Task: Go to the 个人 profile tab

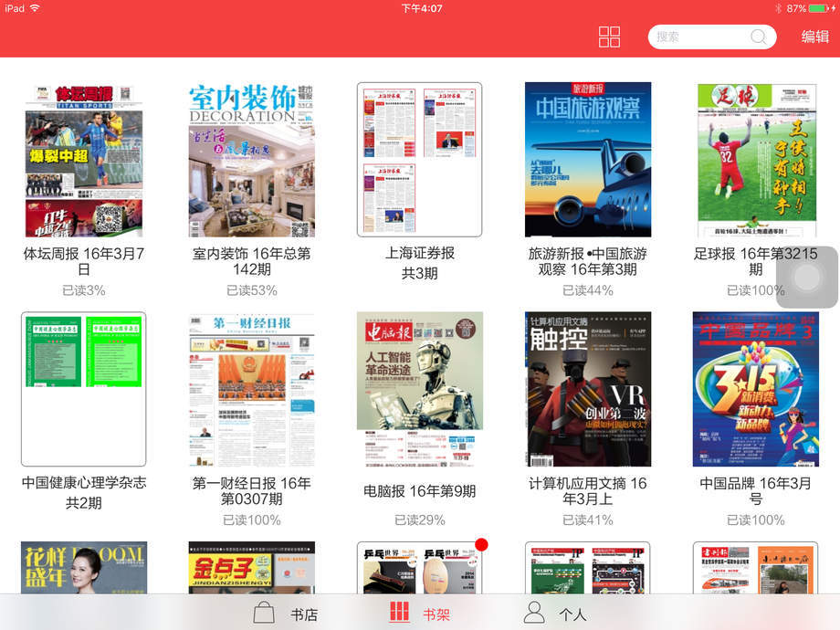Action: coord(555,613)
